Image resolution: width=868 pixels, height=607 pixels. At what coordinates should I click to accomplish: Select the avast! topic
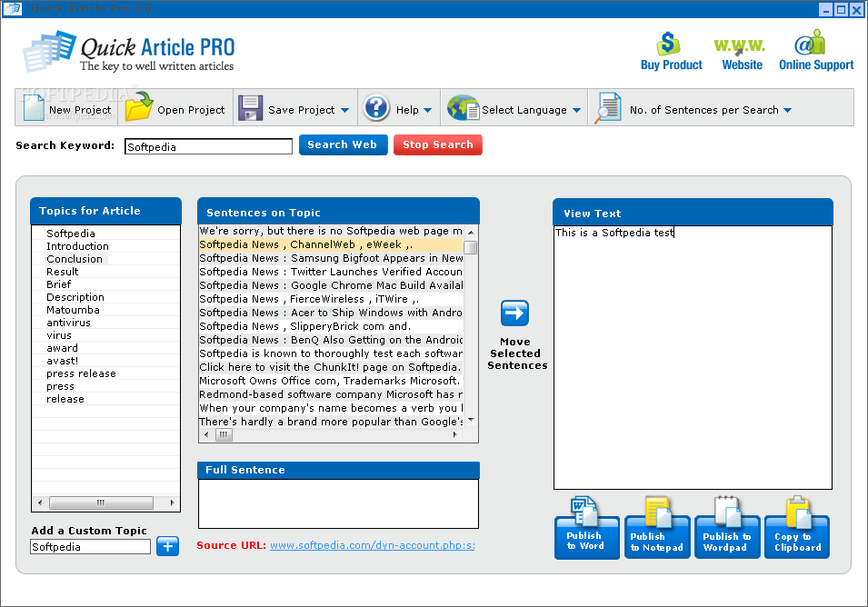tap(63, 361)
